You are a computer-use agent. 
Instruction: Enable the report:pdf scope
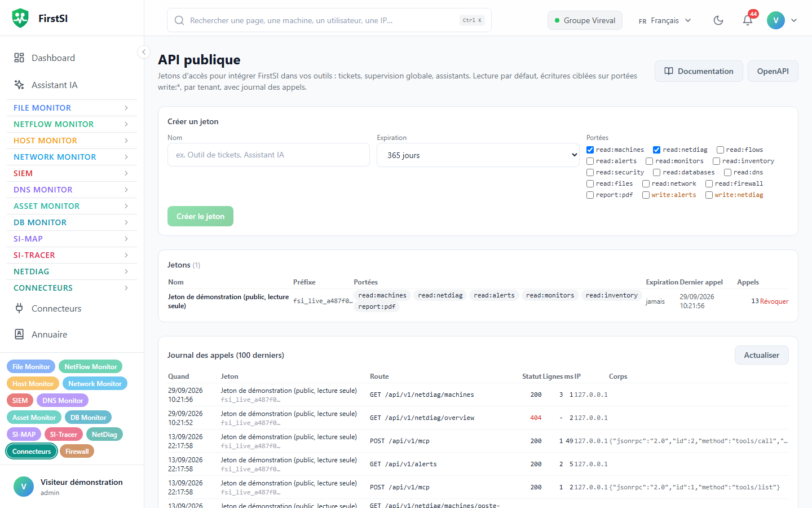pos(590,195)
